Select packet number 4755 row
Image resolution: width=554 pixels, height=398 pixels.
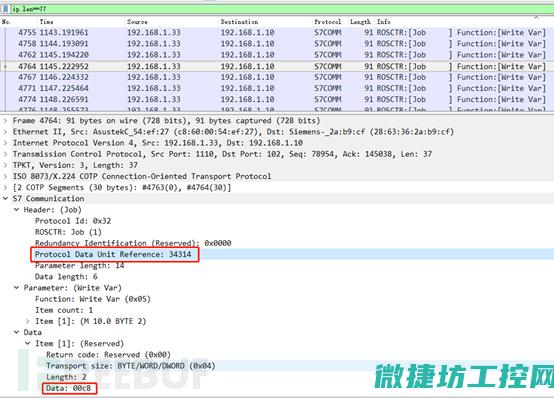coord(277,33)
